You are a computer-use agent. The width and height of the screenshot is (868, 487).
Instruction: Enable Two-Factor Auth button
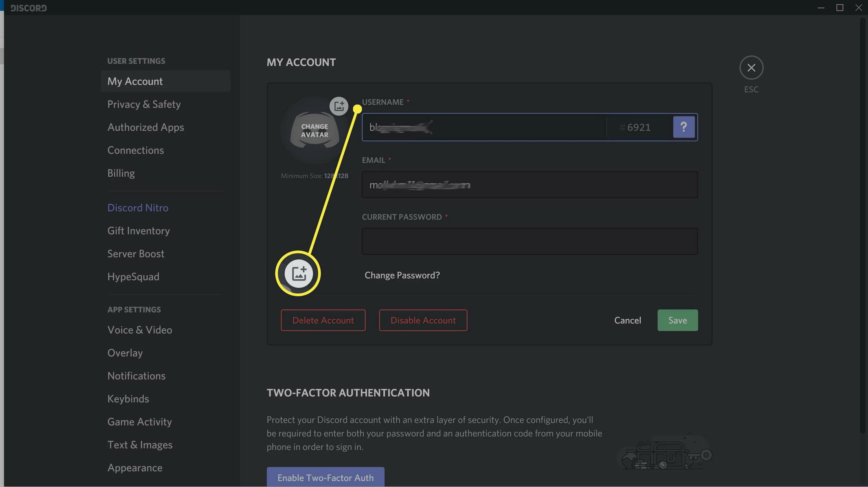pos(325,477)
